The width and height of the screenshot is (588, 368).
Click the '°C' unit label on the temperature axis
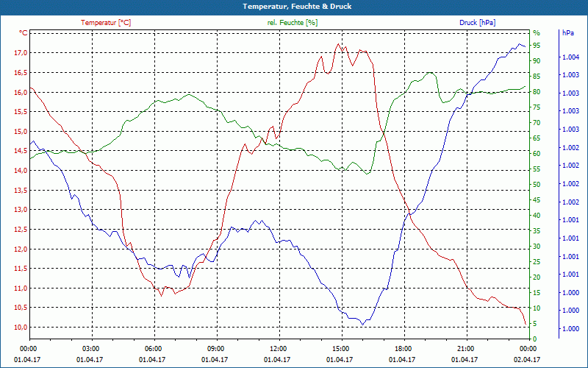[24, 33]
